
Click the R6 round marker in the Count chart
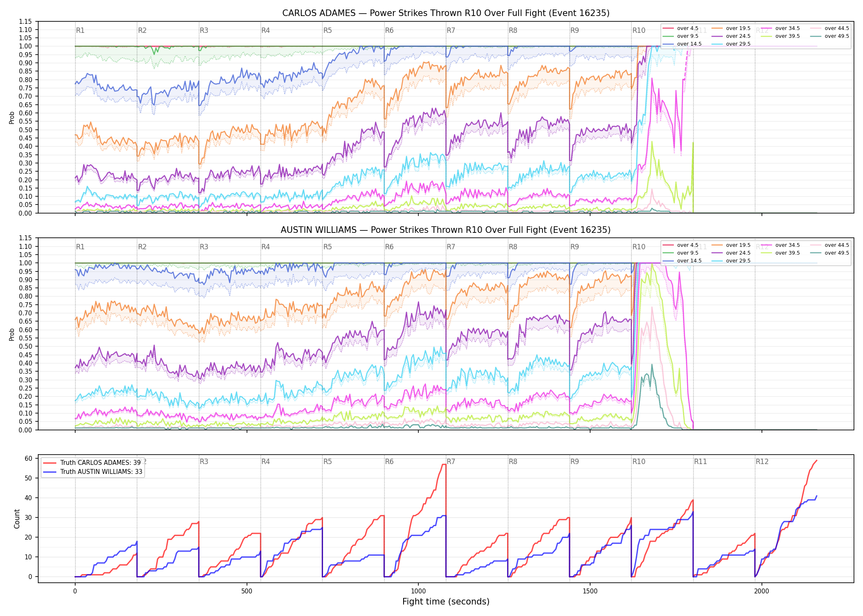389,462
